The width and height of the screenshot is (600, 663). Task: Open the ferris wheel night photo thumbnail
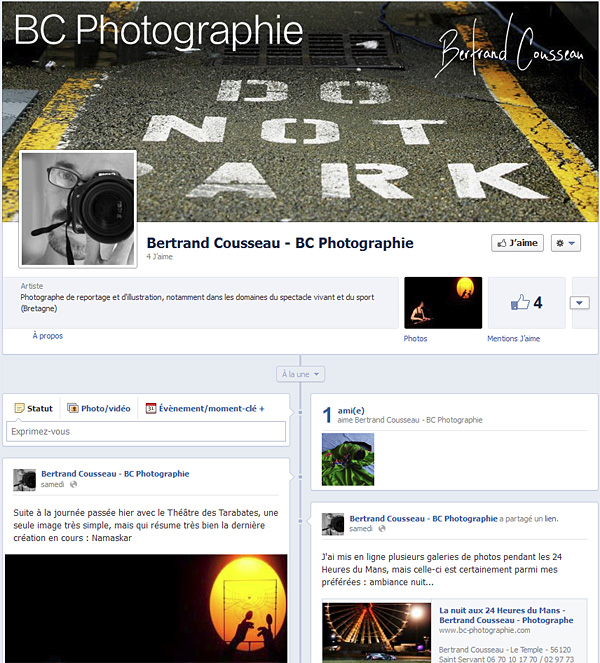pyautogui.click(x=376, y=633)
